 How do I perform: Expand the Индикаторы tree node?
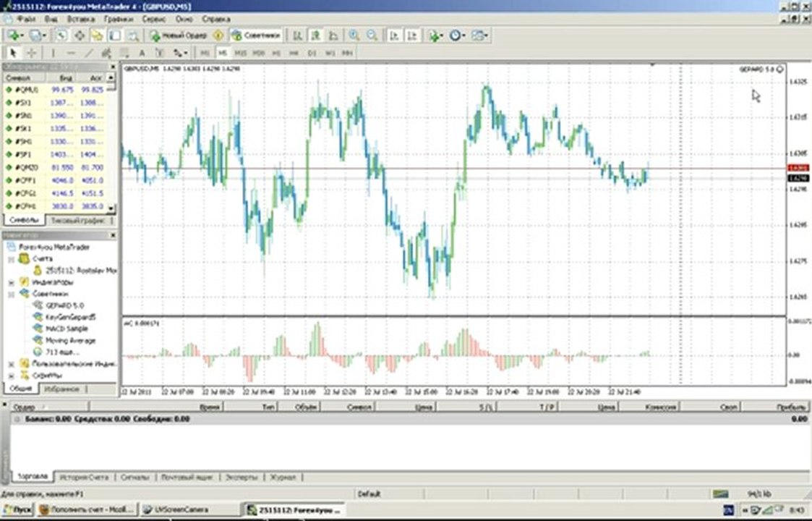[11, 282]
